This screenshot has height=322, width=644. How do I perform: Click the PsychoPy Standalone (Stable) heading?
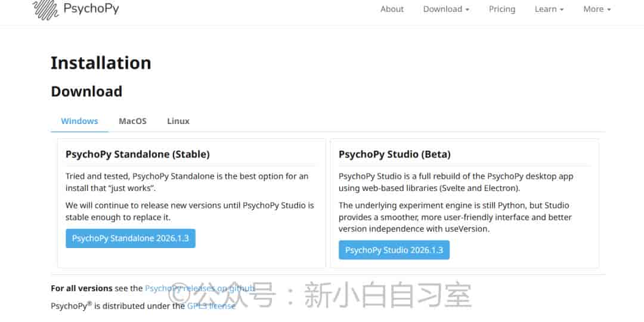click(x=138, y=154)
